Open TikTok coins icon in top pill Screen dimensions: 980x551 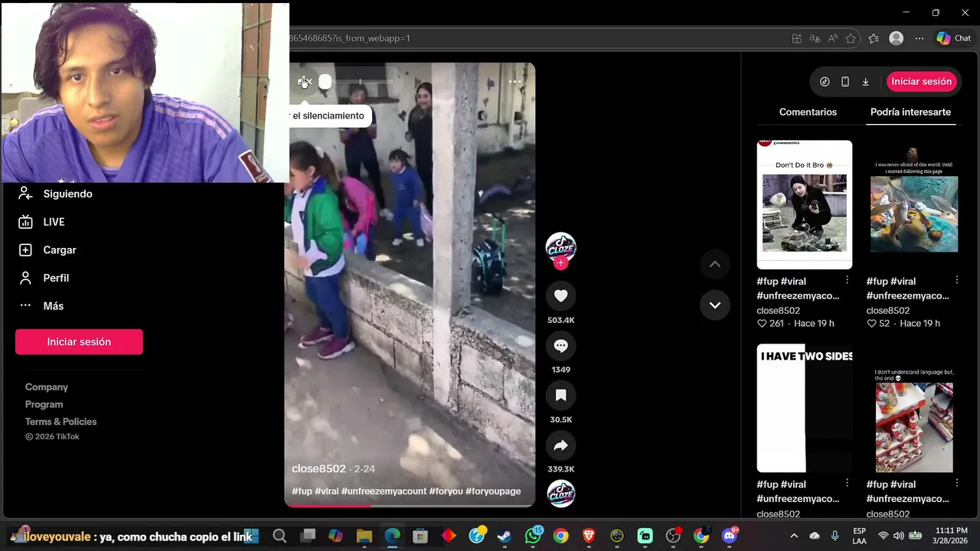coord(825,82)
